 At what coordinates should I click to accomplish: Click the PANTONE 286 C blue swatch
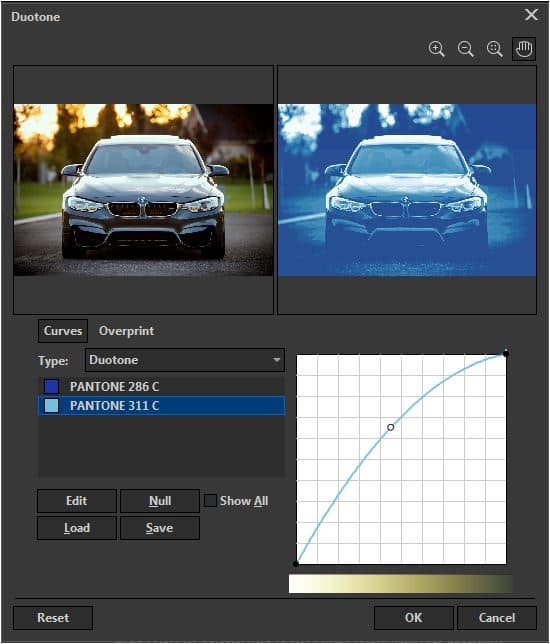tap(51, 386)
